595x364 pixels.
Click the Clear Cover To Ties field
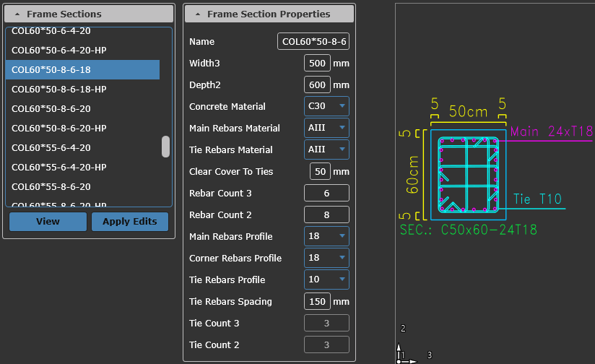pos(320,171)
